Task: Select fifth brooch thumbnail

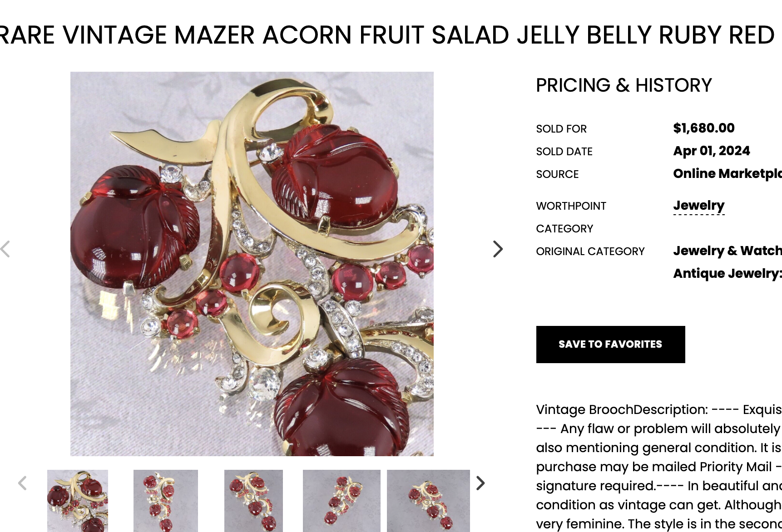Action: tap(428, 501)
